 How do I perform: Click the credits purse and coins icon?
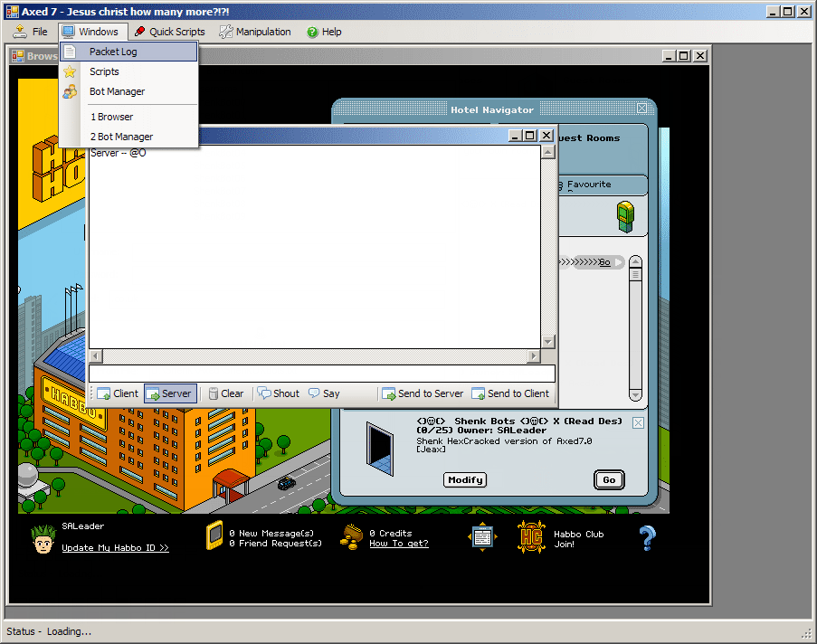[352, 536]
